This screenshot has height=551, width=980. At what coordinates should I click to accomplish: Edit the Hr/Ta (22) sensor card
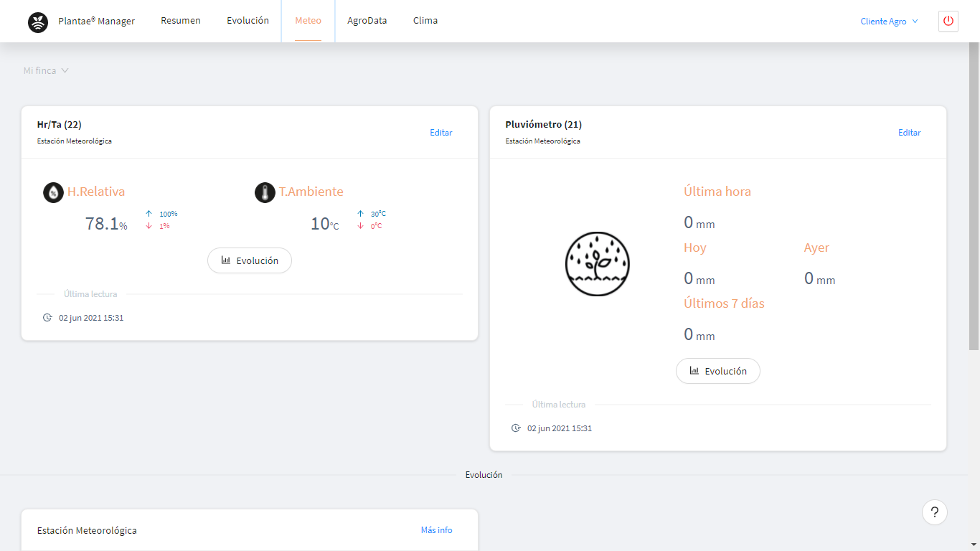[x=440, y=133]
